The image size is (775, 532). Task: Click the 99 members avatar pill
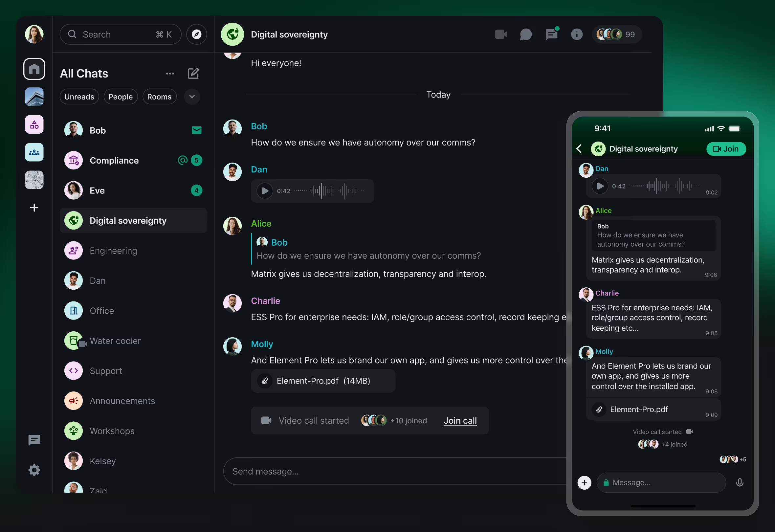(617, 34)
